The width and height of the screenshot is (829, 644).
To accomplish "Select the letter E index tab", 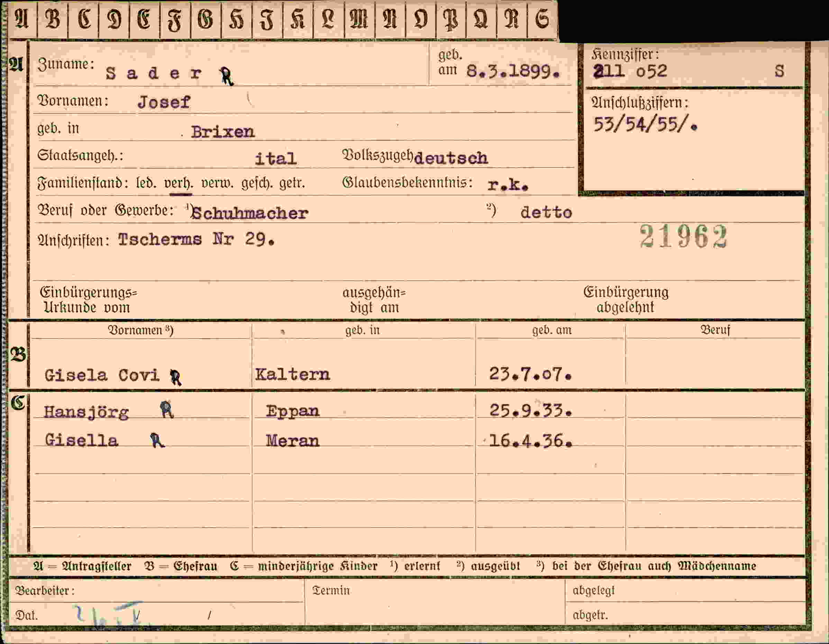I will [x=145, y=19].
